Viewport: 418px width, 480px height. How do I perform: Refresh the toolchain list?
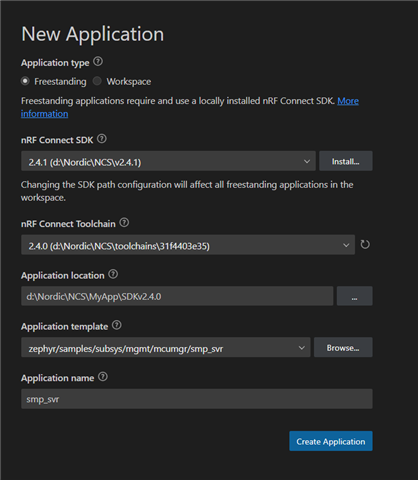tap(365, 245)
